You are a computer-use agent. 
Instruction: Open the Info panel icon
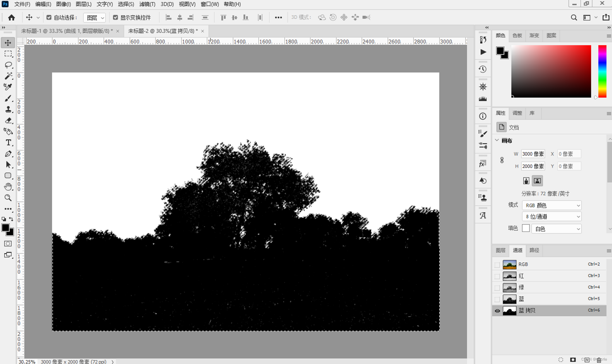tap(483, 116)
